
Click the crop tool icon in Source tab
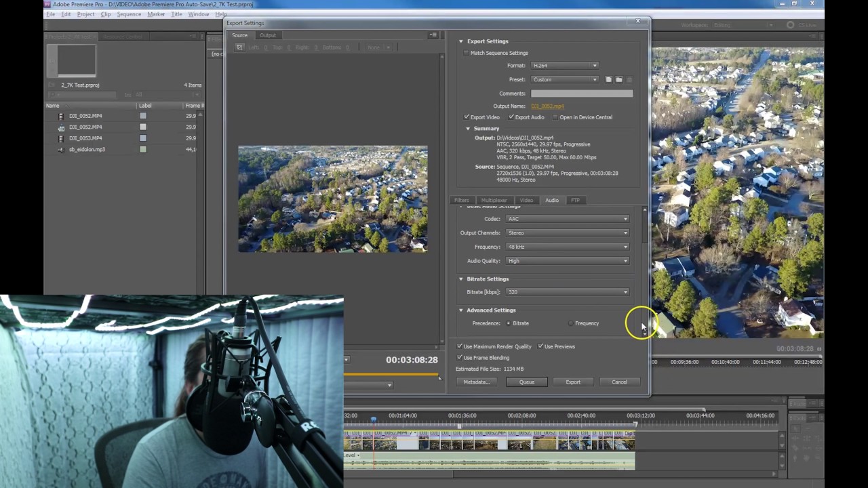tap(239, 47)
